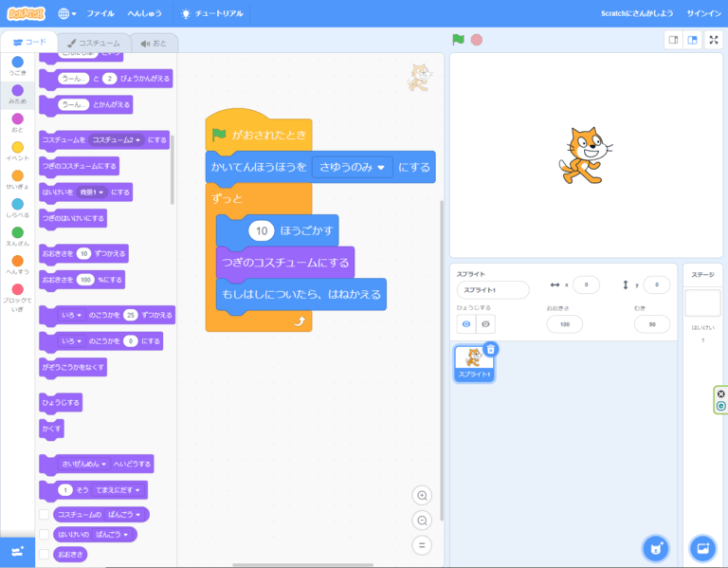
Task: Zoom out on the code workspace
Action: point(423,521)
